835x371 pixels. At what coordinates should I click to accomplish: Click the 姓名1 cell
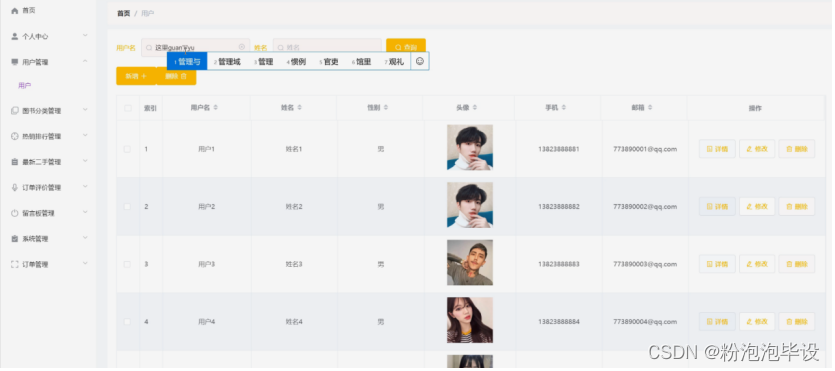[294, 149]
